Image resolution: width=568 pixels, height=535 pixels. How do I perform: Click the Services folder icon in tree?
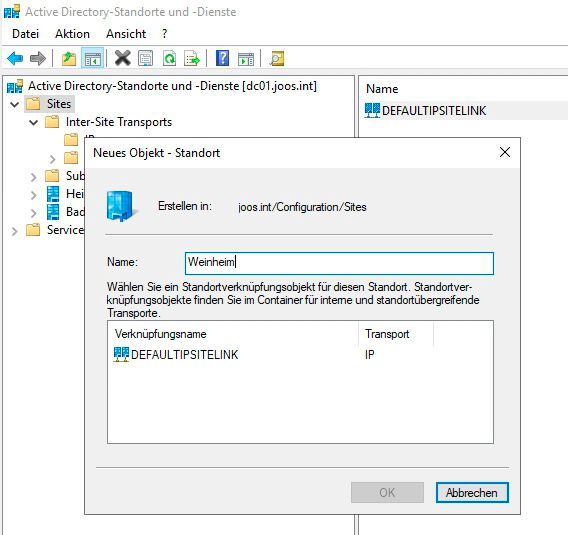pyautogui.click(x=33, y=230)
